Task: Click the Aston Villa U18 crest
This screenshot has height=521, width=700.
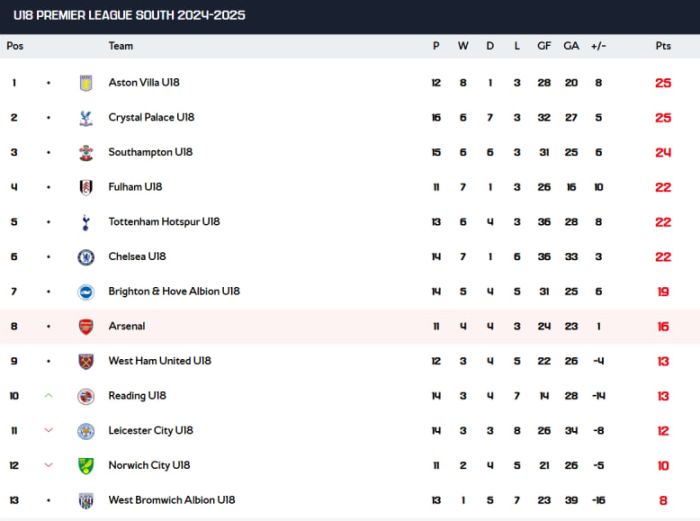Action: click(x=86, y=83)
